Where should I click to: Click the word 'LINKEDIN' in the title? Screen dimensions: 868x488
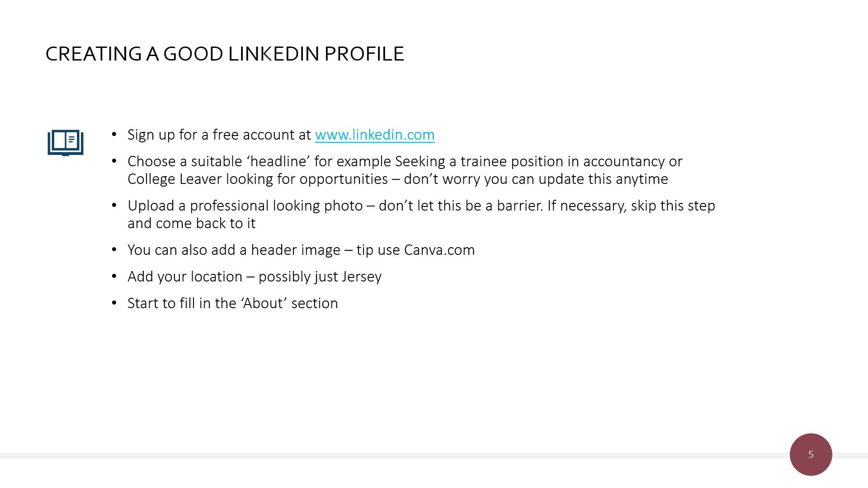coord(274,54)
